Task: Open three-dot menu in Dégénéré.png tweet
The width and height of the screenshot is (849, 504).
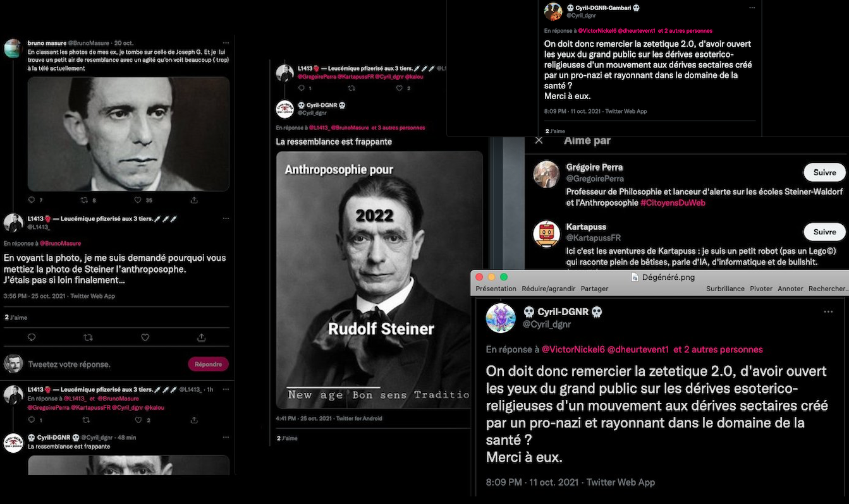Action: (828, 312)
